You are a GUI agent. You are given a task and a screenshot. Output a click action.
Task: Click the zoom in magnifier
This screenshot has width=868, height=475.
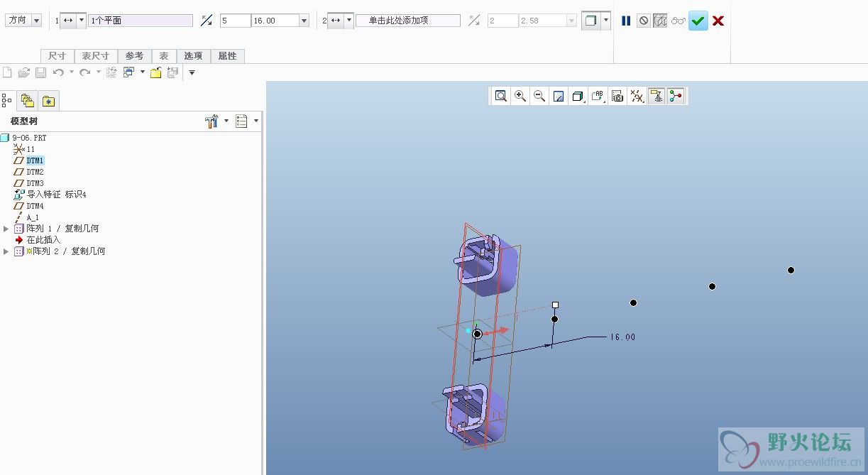[520, 96]
